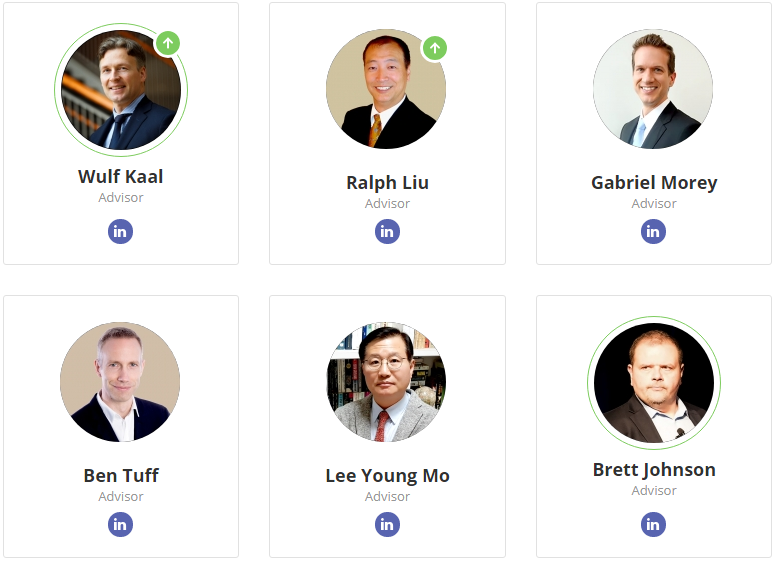Select the Ben Tuff name heading
The width and height of the screenshot is (776, 561).
121,475
